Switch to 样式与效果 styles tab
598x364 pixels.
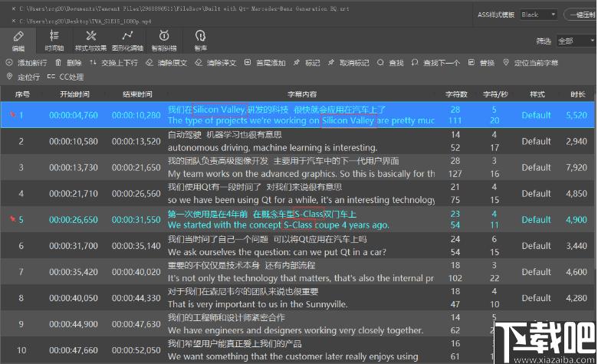tap(90, 41)
